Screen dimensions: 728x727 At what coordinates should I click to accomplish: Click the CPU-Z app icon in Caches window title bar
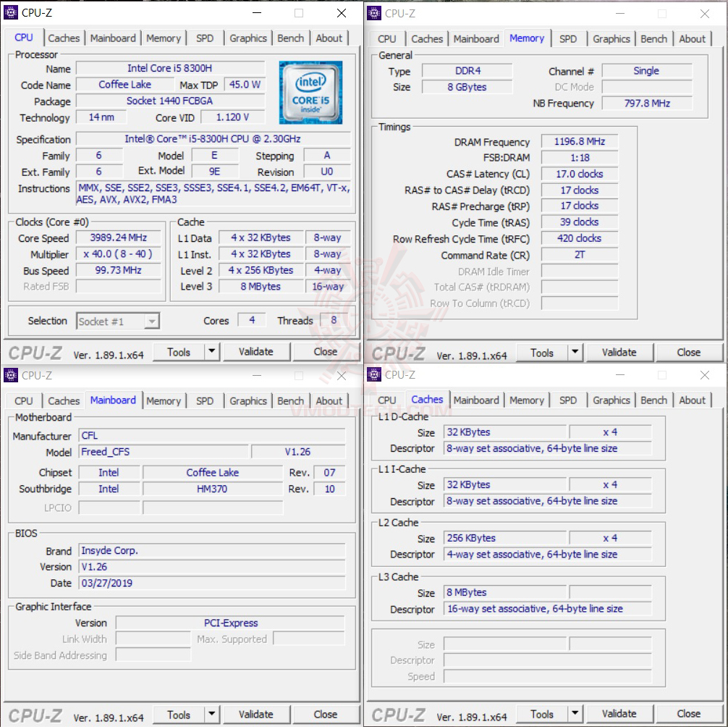pyautogui.click(x=373, y=374)
